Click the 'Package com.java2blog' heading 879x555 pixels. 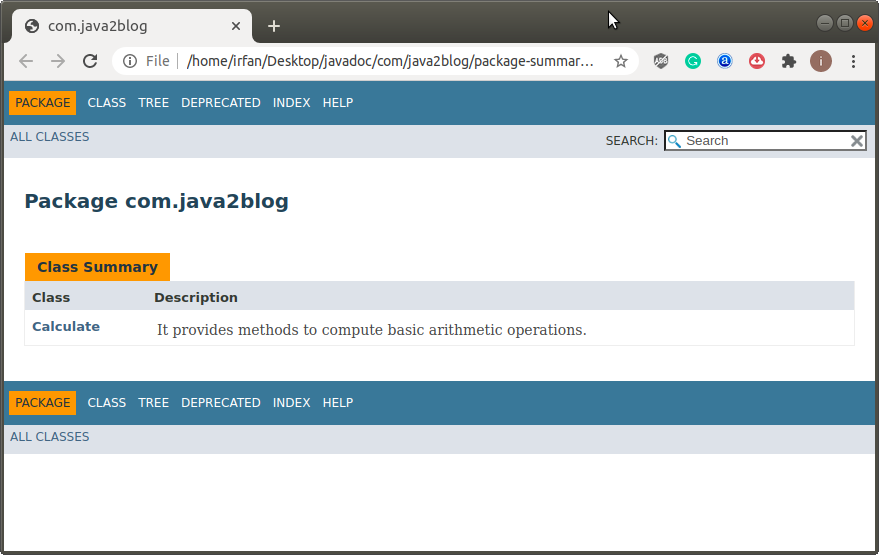click(x=156, y=201)
